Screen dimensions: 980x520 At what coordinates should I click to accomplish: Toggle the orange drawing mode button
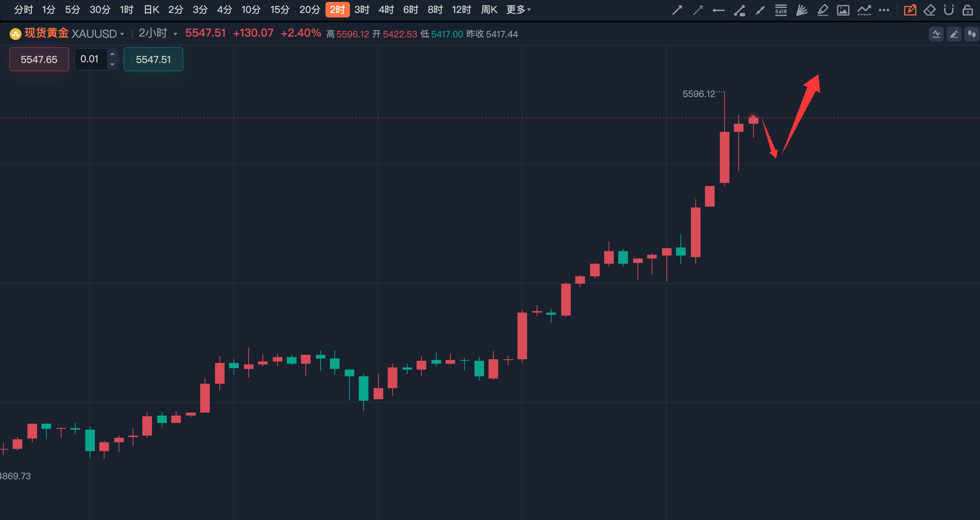pos(910,10)
